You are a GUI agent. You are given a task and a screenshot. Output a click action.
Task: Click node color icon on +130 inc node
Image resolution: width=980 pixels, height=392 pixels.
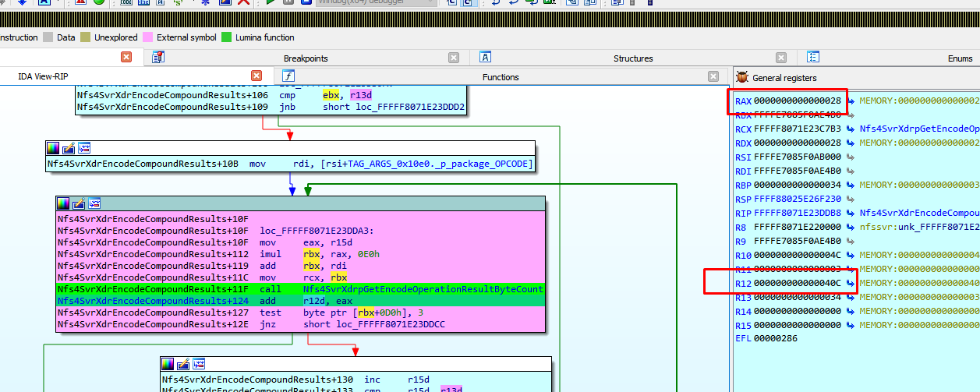click(x=168, y=364)
